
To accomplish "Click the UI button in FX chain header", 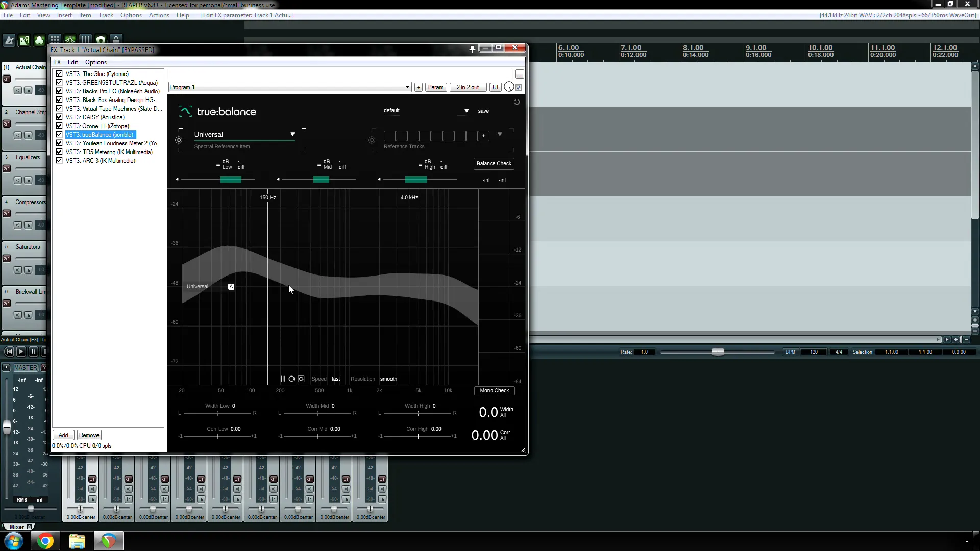I will 496,87.
